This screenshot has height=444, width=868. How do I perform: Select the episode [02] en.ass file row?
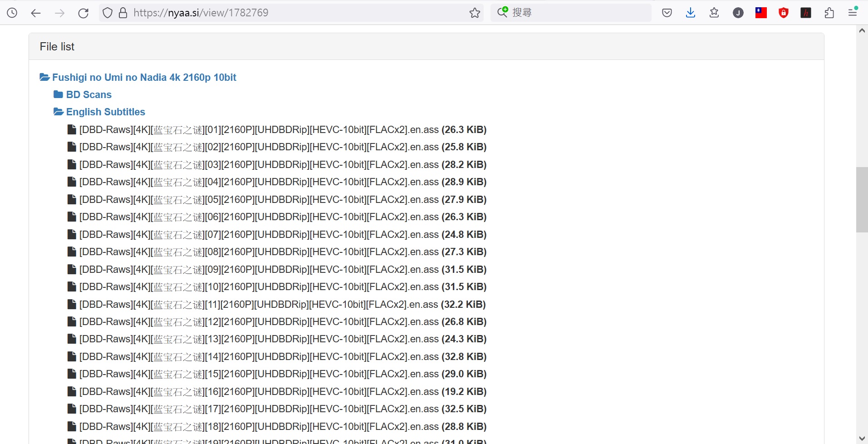(x=277, y=147)
